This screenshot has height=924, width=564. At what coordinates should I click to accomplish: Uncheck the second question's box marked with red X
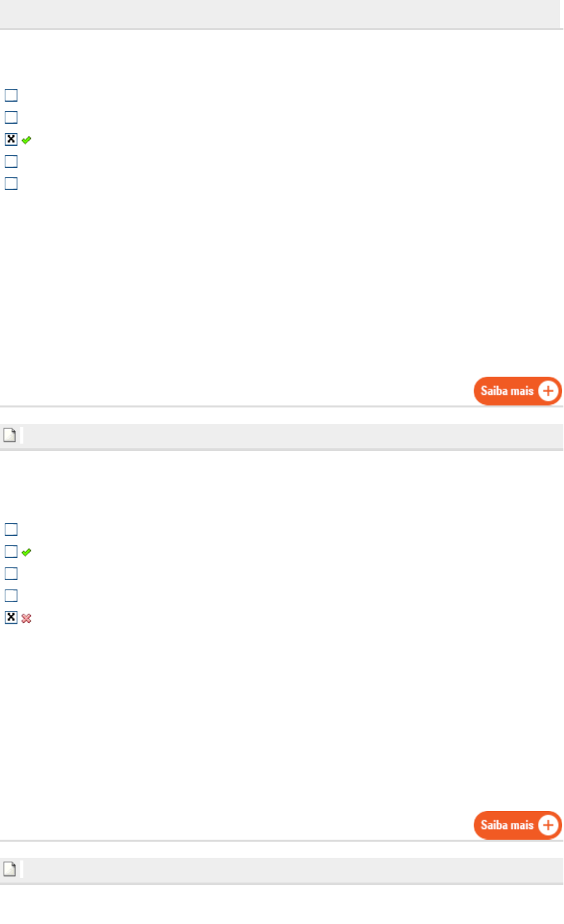(x=11, y=618)
